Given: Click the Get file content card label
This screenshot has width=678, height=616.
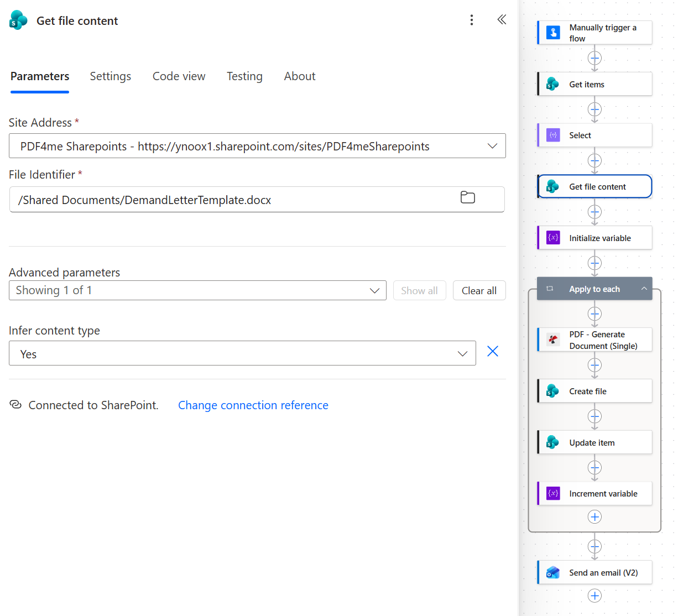Looking at the screenshot, I should [597, 187].
